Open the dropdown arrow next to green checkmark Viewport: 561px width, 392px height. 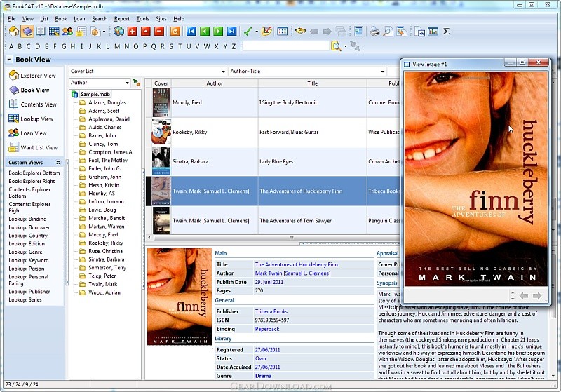(x=257, y=32)
